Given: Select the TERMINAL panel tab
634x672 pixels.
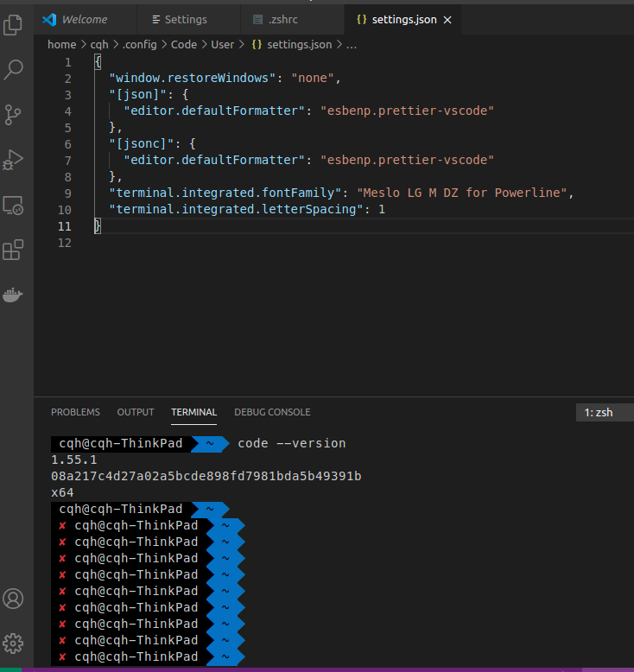Looking at the screenshot, I should [x=193, y=412].
